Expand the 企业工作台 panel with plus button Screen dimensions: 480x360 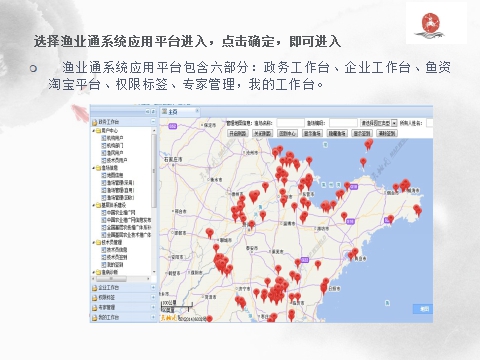click(x=153, y=287)
